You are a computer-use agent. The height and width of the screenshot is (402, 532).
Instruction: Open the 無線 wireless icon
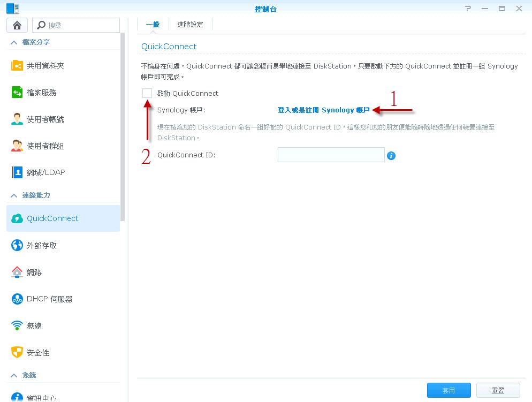[17, 325]
